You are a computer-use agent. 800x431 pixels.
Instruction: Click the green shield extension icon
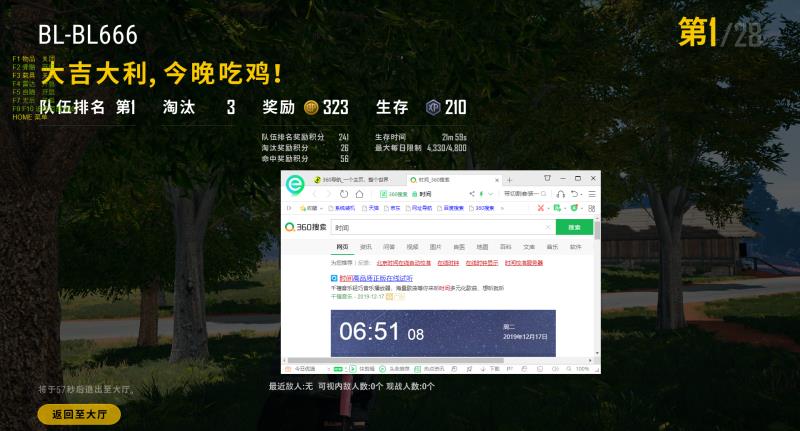pyautogui.click(x=574, y=208)
